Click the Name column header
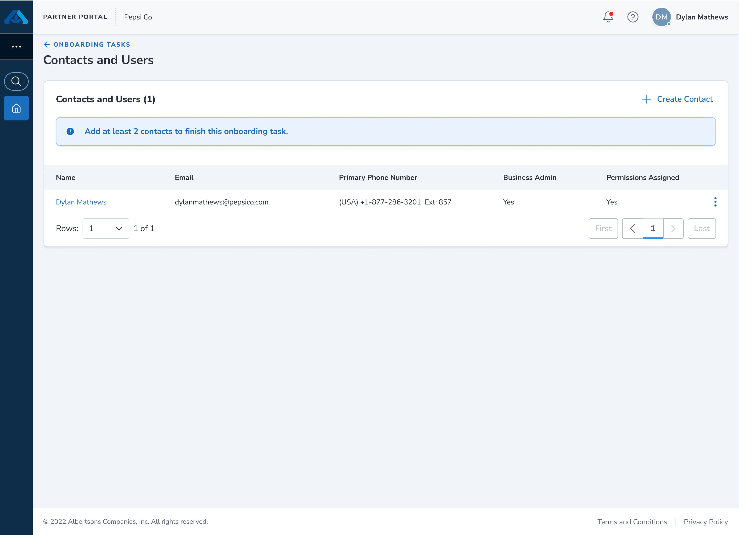This screenshot has width=756, height=535. [x=66, y=178]
